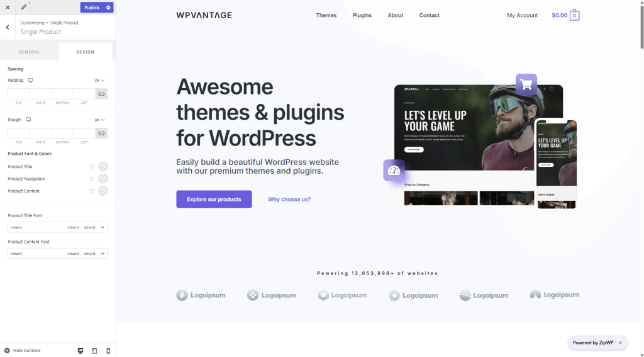Click the speedometer badge on the hero image
644x357 pixels.
click(x=394, y=170)
